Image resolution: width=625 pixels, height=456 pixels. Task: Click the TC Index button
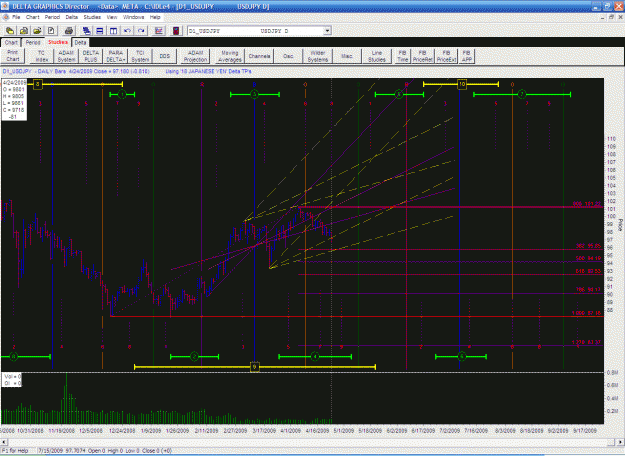41,56
